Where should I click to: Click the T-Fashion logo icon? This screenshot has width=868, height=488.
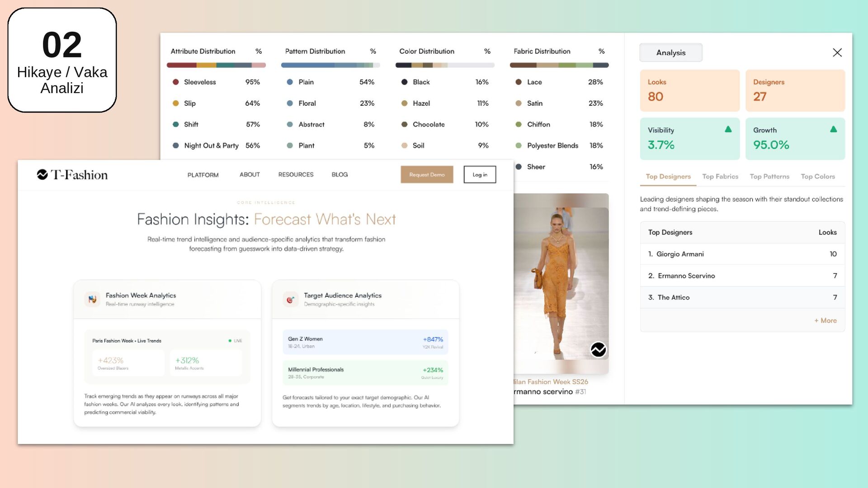click(42, 174)
